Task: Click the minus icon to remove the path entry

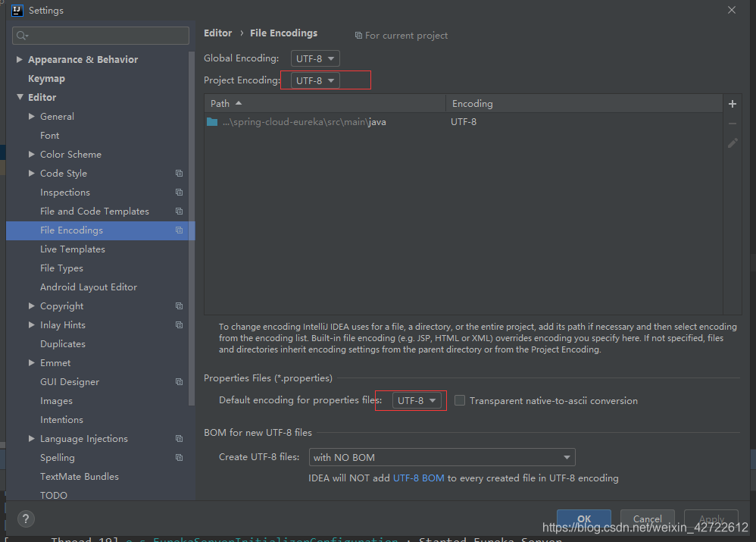Action: point(733,123)
